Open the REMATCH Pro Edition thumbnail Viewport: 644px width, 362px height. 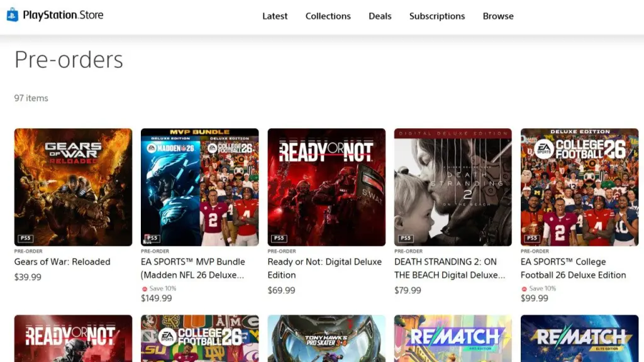(453, 338)
